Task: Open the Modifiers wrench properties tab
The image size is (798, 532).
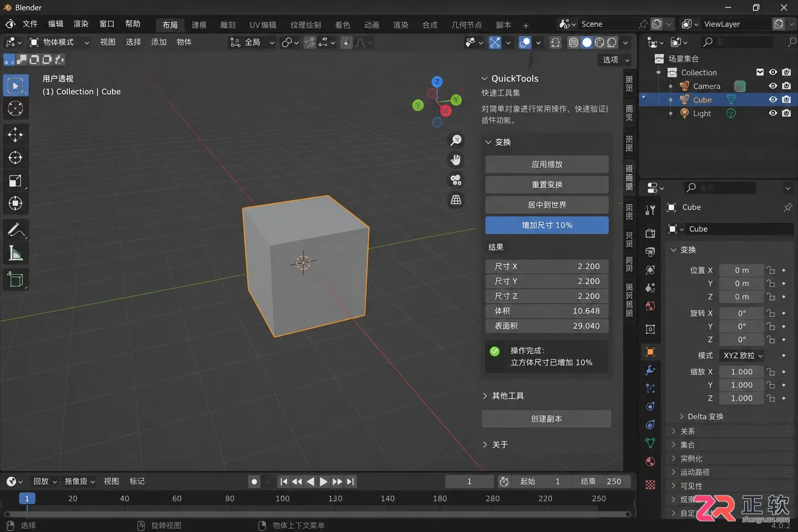Action: 651,370
